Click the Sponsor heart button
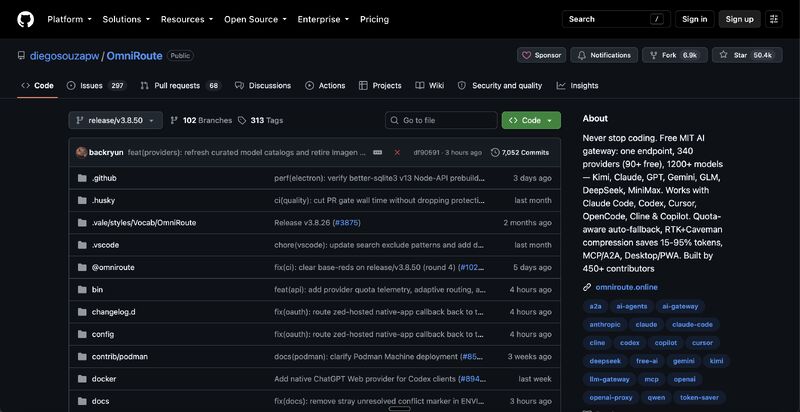This screenshot has height=412, width=800. [x=541, y=55]
